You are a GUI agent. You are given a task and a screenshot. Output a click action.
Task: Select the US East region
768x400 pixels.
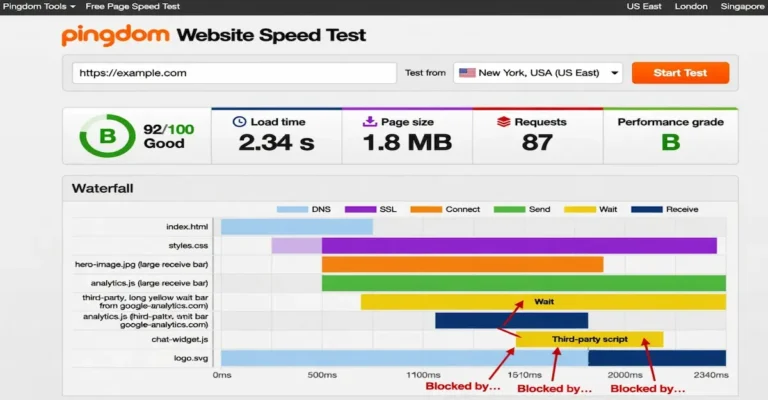(644, 6)
